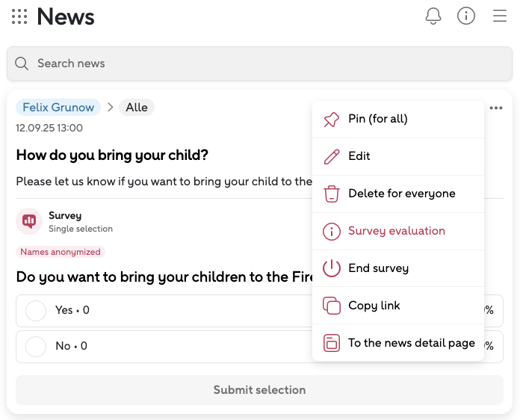Click the info circle icon in header
The image size is (520, 420).
point(466,16)
